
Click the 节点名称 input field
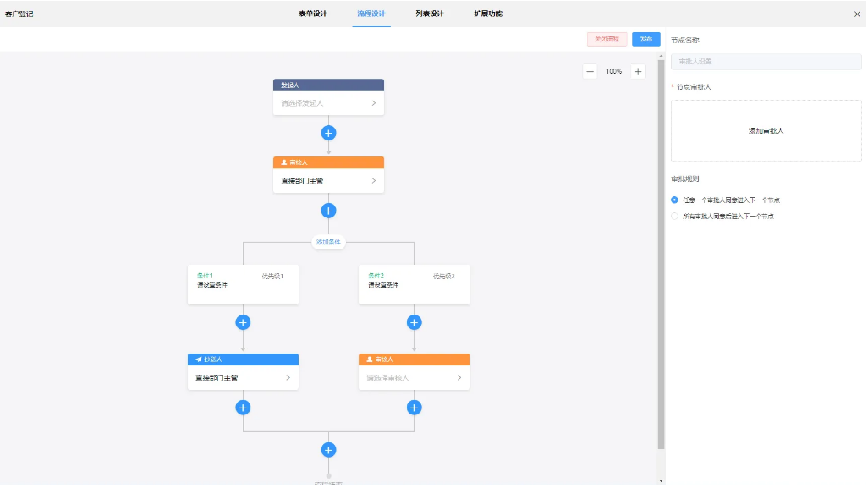766,62
